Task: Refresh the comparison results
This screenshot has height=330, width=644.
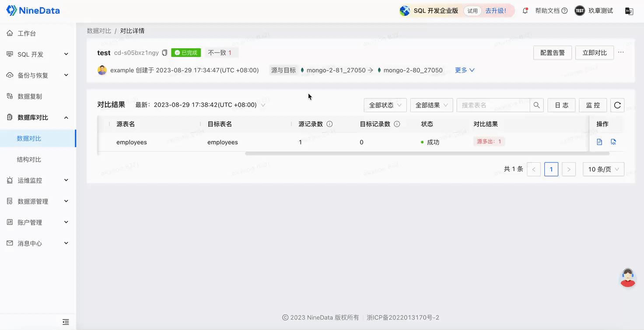Action: pos(617,105)
